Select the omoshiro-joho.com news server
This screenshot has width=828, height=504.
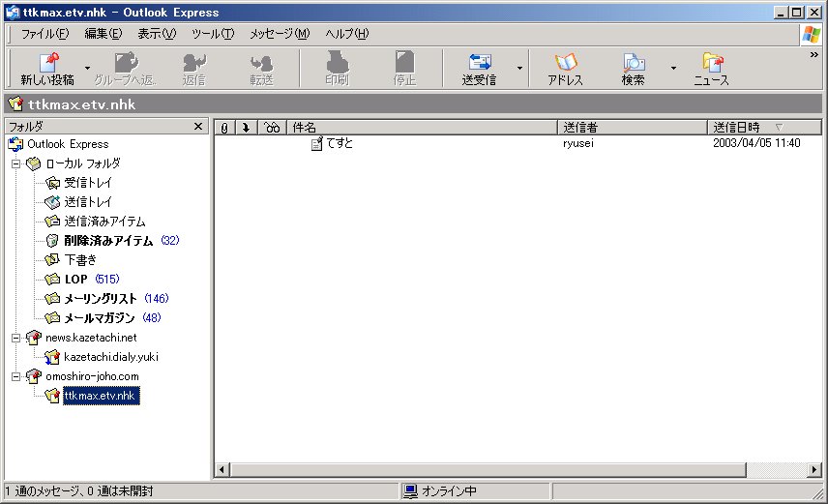92,376
